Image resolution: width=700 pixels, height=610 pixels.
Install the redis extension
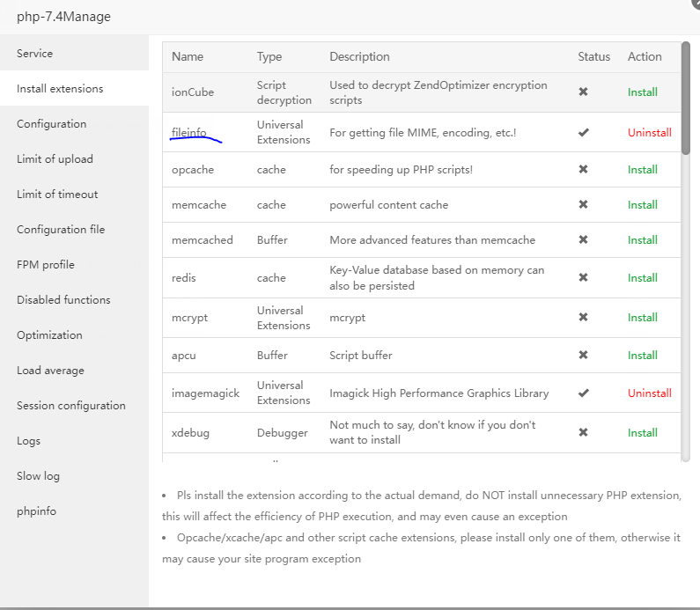coord(642,277)
